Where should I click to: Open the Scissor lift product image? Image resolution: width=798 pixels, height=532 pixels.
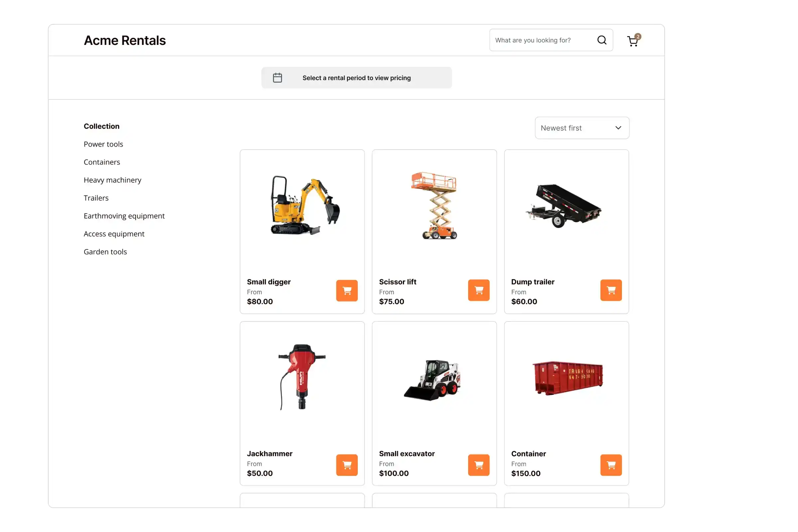pos(434,206)
